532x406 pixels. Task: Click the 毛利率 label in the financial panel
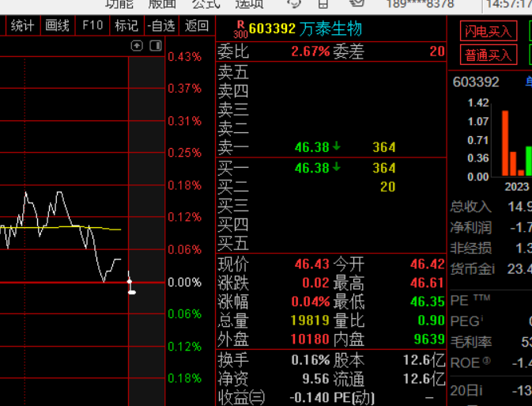point(471,342)
